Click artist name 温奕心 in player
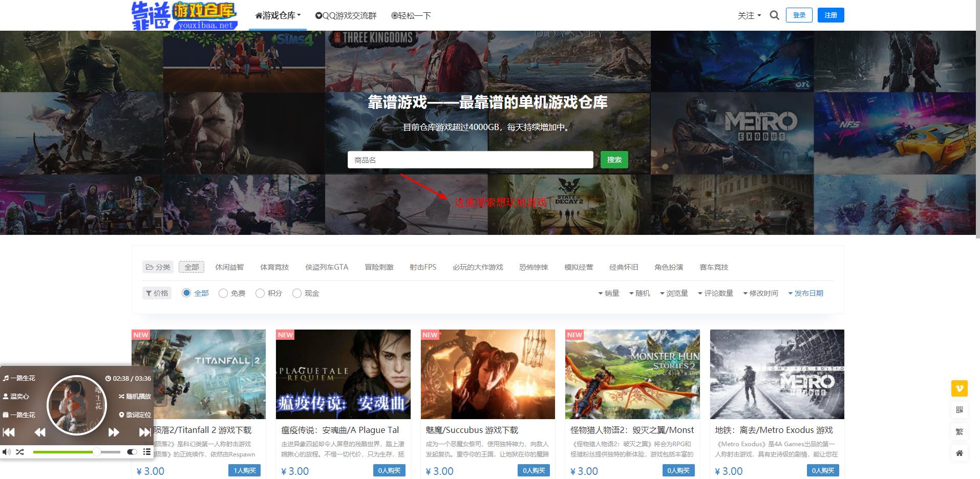Image resolution: width=980 pixels, height=479 pixels. 16,396
